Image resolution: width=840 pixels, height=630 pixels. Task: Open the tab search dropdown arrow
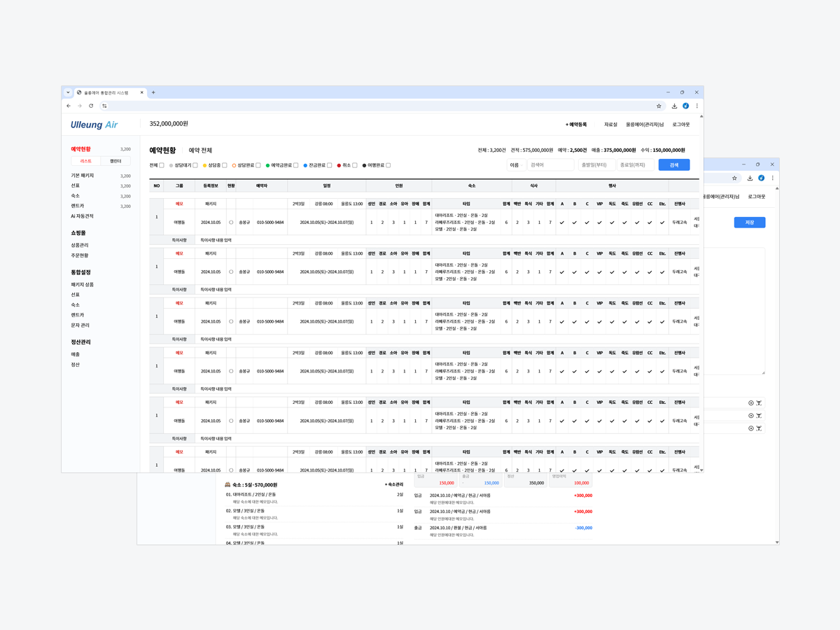[68, 92]
